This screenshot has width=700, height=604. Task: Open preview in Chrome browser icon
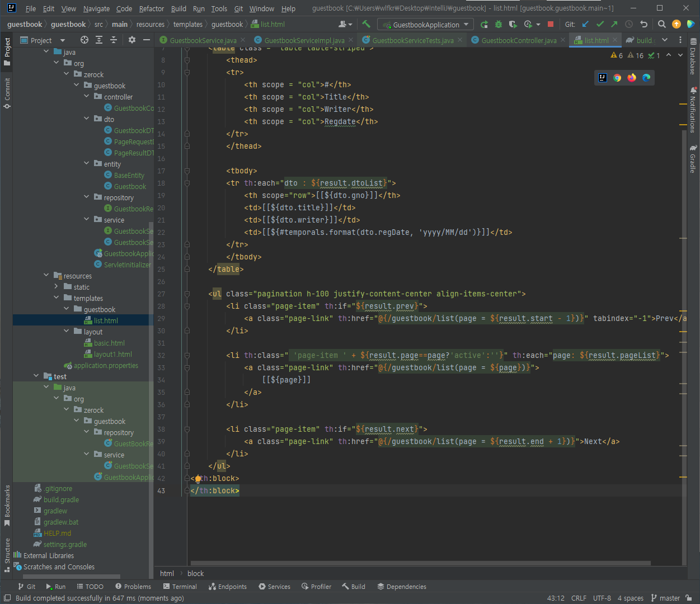617,78
